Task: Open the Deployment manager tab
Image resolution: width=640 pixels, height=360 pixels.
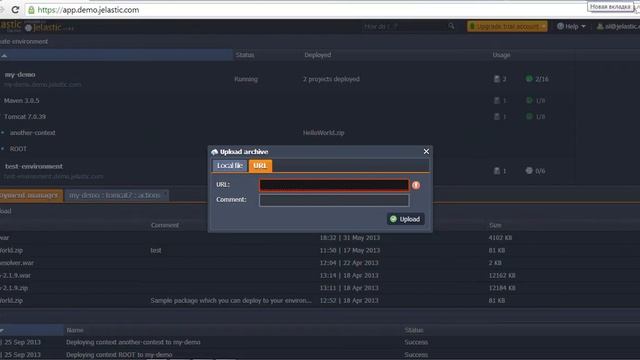Action: [31, 196]
